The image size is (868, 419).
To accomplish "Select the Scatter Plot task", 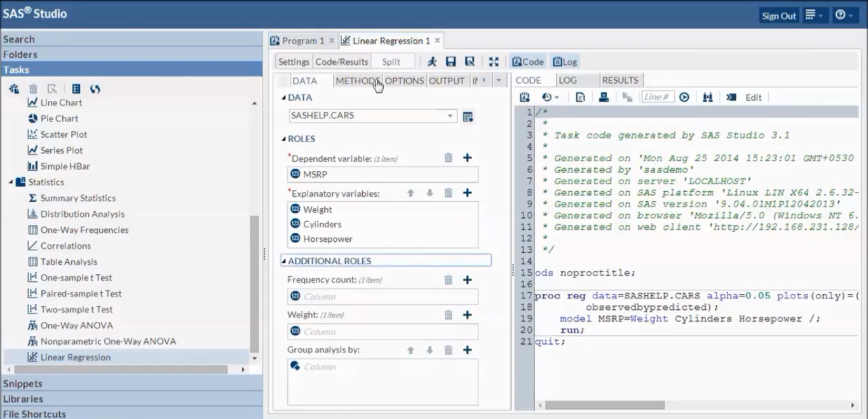I will (x=64, y=134).
